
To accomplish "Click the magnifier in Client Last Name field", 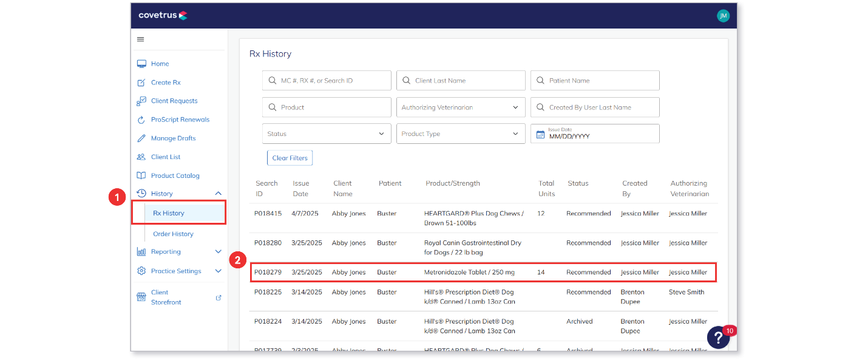I will pyautogui.click(x=406, y=81).
